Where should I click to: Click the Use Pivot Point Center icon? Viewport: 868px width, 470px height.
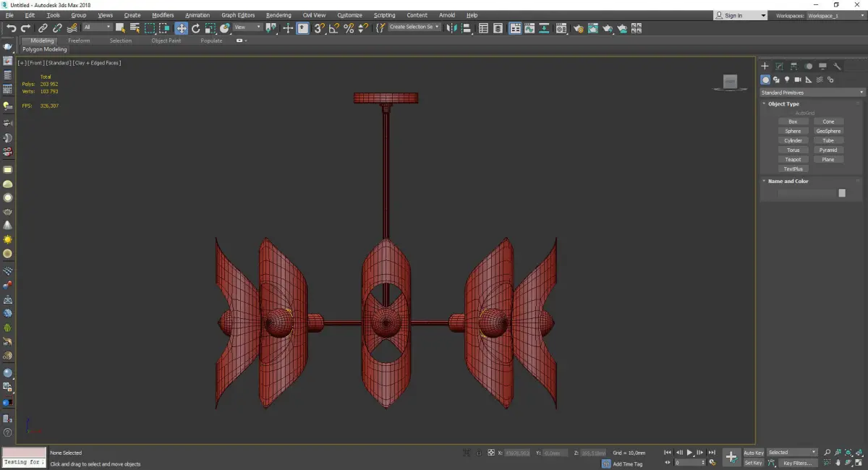coord(271,28)
